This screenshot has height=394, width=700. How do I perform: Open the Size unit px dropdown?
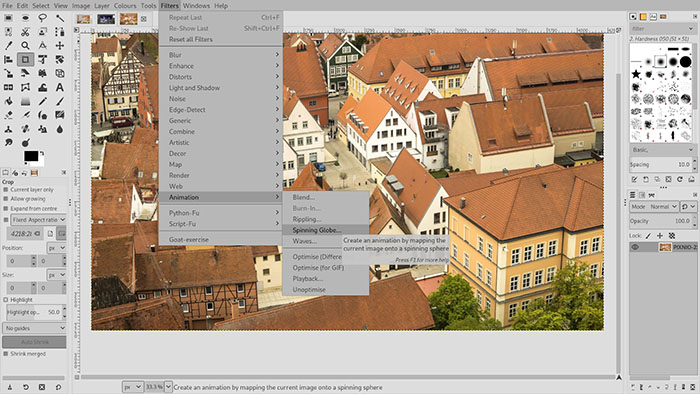(x=56, y=275)
